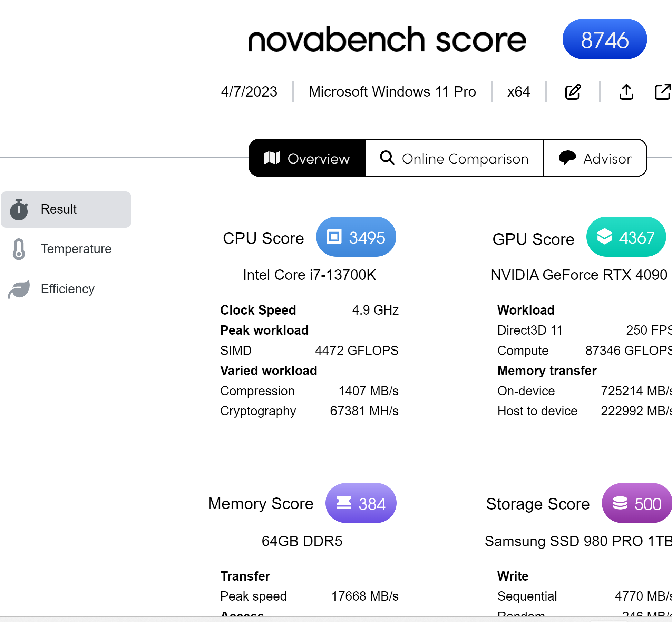Click the map icon in Overview tab
Screen dimensions: 672x622
pyautogui.click(x=272, y=158)
